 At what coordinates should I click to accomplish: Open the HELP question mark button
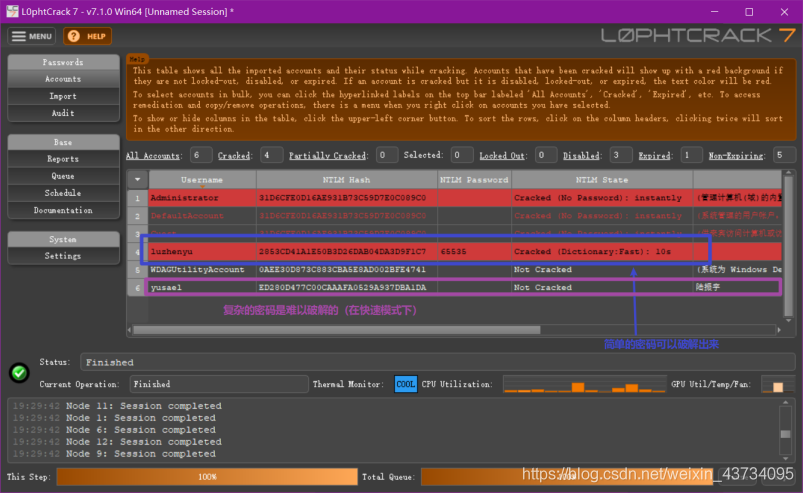[87, 36]
